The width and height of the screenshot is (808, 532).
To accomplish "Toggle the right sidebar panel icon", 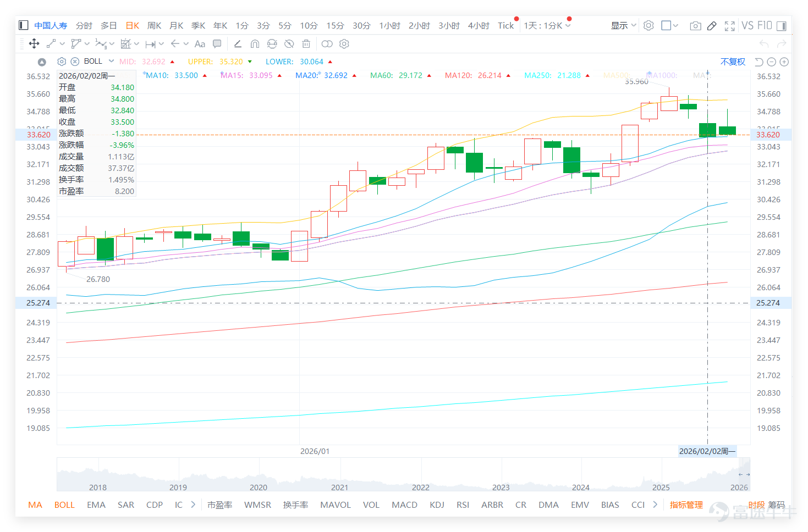I will [782, 26].
